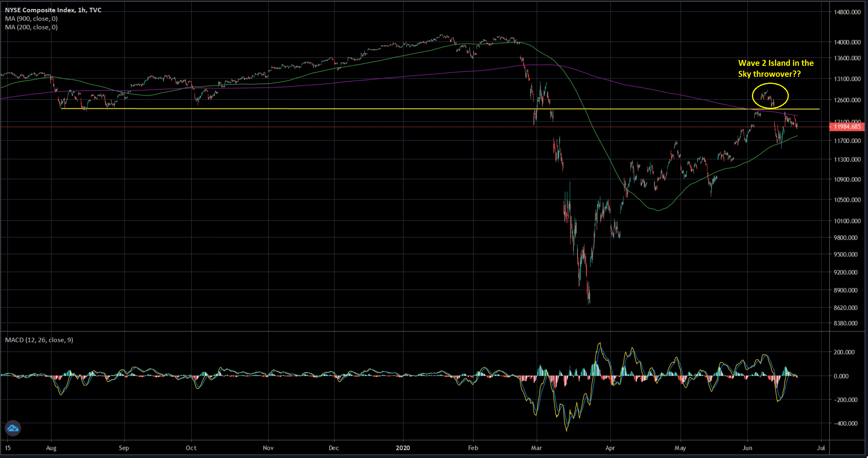Click the 9200.000 price axis label
This screenshot has width=868, height=458.
(x=846, y=272)
